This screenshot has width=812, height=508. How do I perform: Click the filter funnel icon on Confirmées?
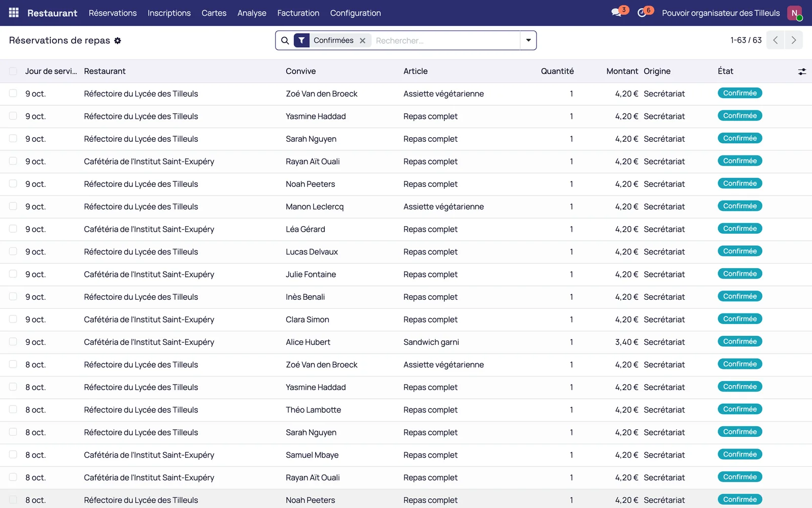(x=301, y=41)
